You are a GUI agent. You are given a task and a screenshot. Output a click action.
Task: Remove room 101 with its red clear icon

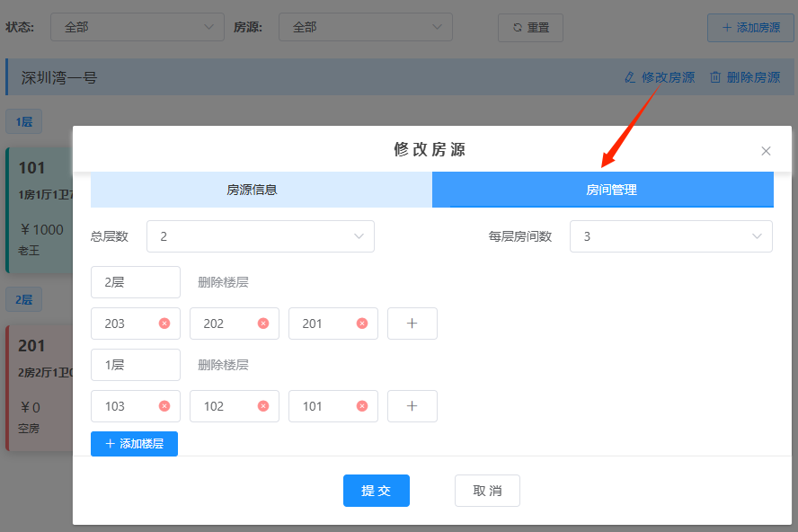coord(362,406)
